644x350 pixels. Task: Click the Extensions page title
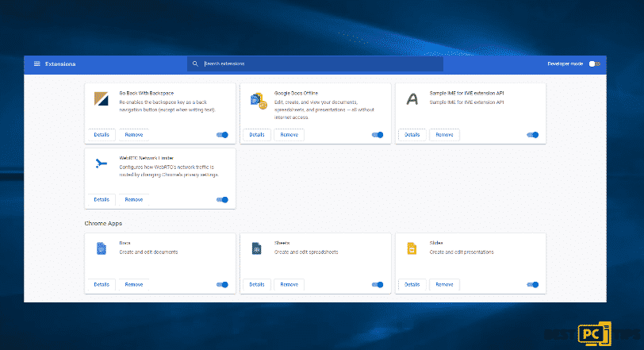click(x=60, y=64)
